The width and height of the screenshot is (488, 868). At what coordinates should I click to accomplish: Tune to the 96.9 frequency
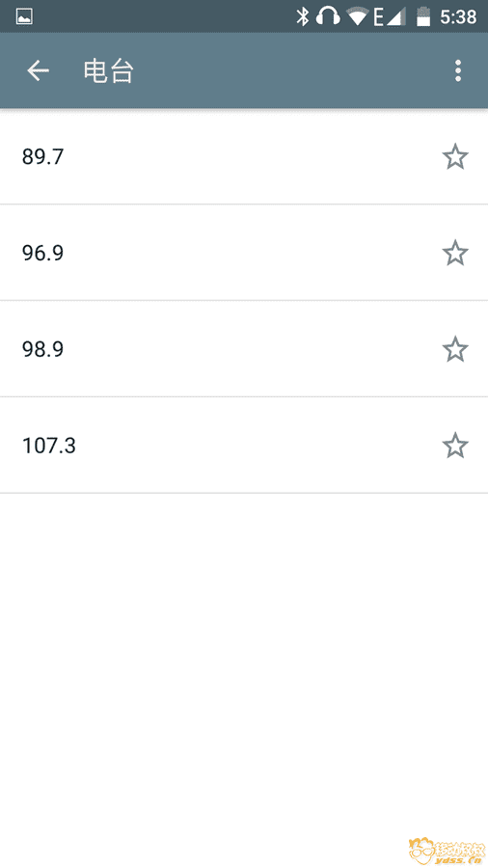coord(244,253)
